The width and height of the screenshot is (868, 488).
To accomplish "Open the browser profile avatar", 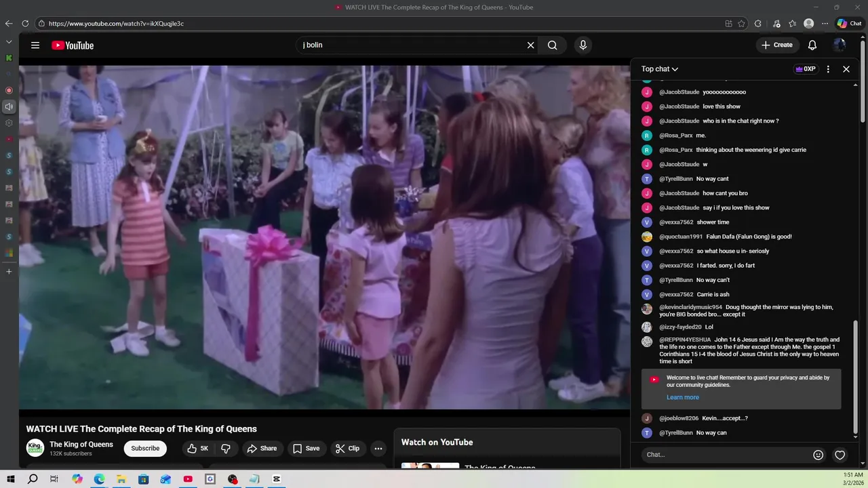I will (808, 24).
